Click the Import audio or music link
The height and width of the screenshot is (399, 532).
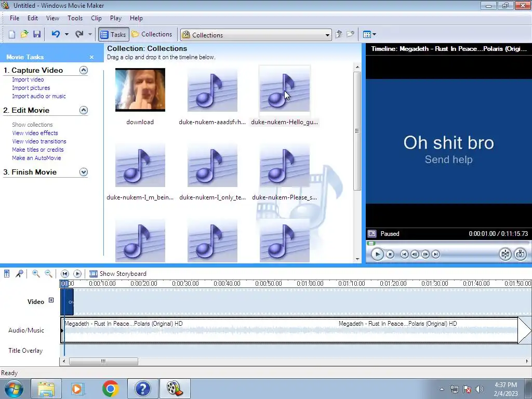[x=39, y=96]
